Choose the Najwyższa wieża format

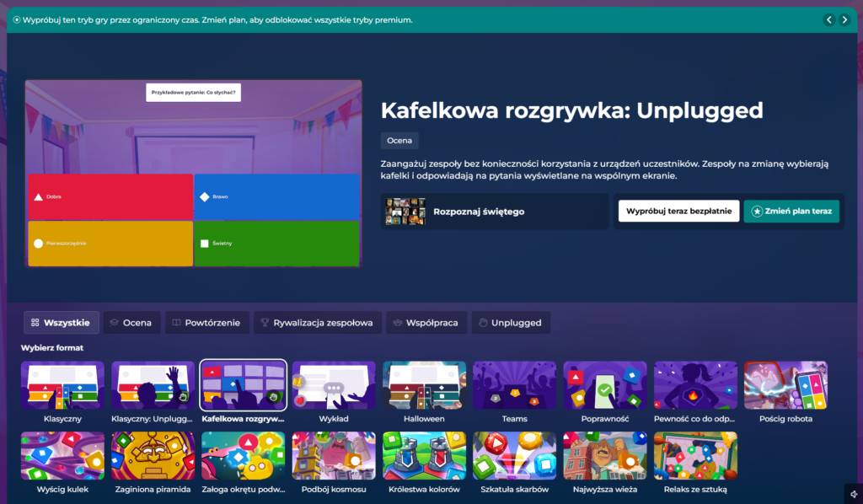pos(605,456)
